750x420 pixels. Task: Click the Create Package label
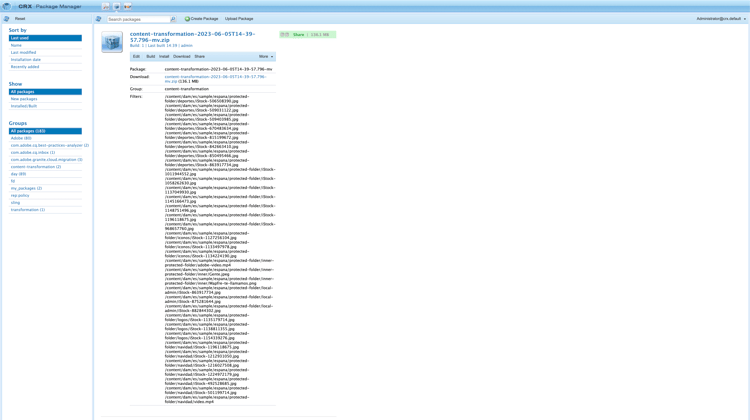coord(204,19)
